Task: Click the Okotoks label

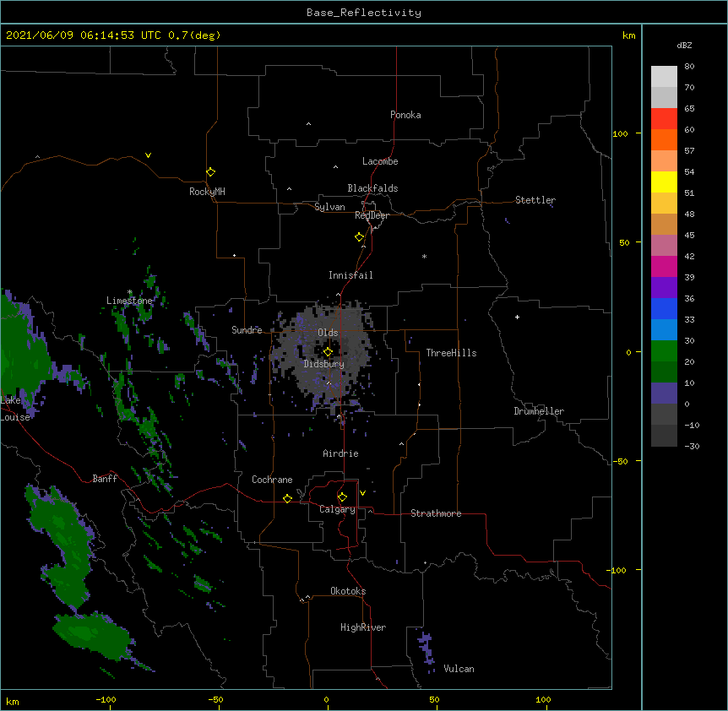Action: coord(348,591)
